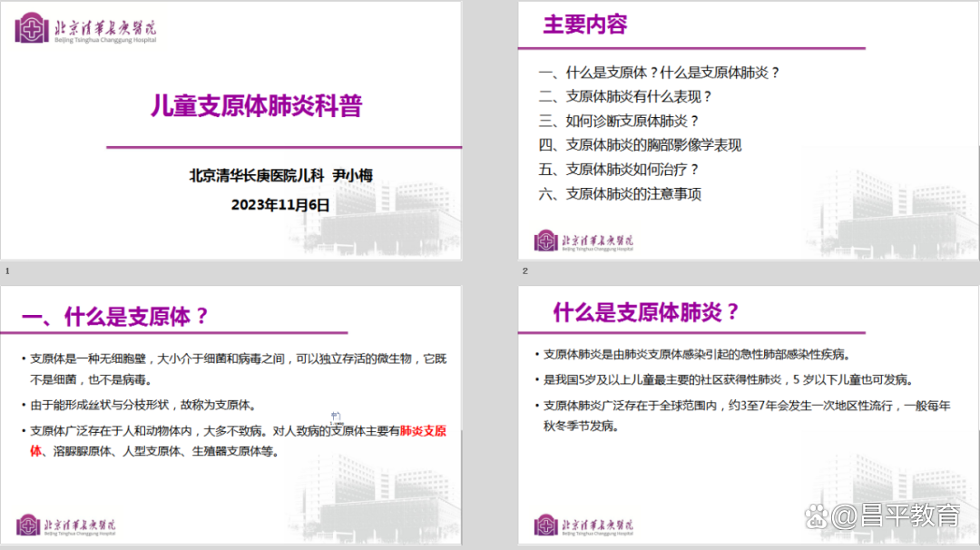Select the title 儿童支原体肺炎科普 on slide 1

click(256, 106)
